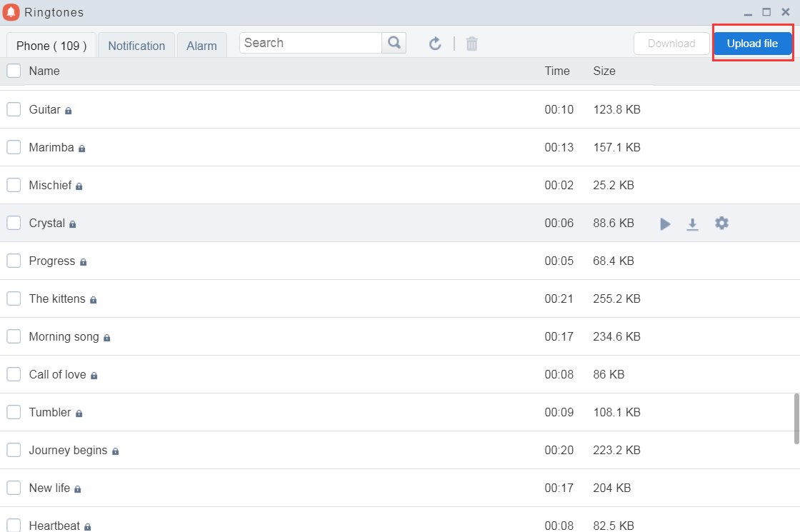Select the New life ringtone name
The width and height of the screenshot is (800, 532).
[49, 488]
